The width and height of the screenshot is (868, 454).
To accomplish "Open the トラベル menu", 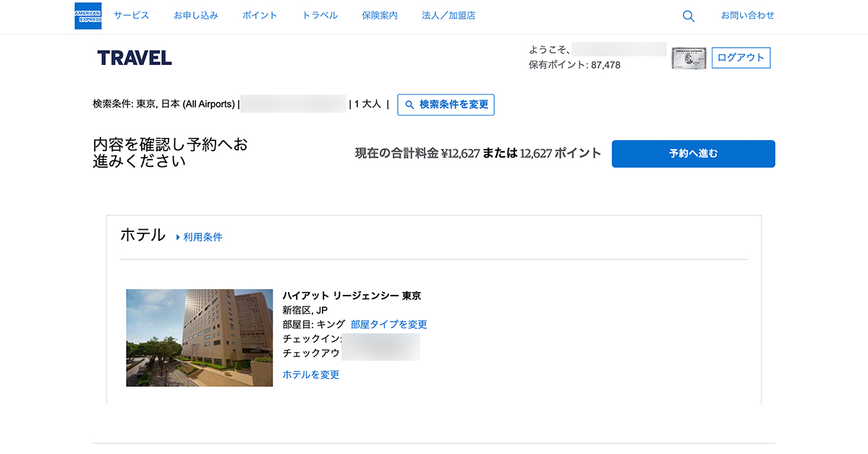I will pyautogui.click(x=320, y=15).
